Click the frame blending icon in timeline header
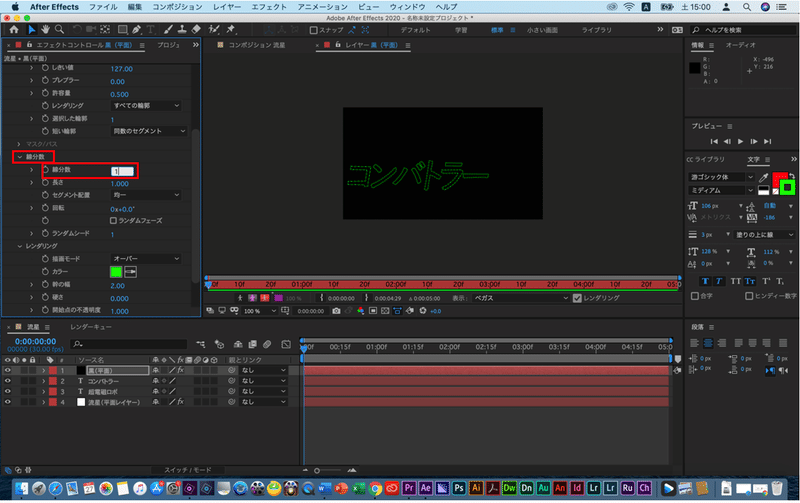 pyautogui.click(x=253, y=344)
